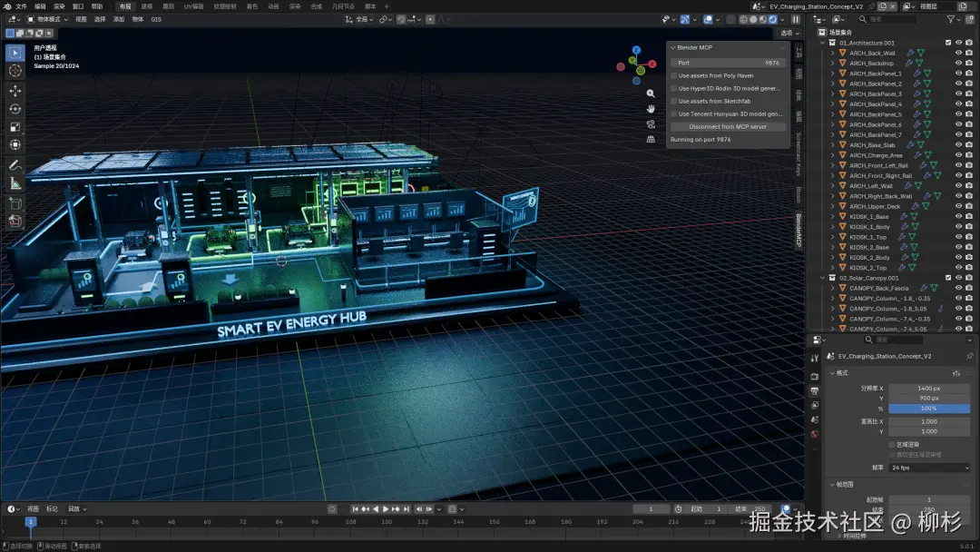Open the View Layer properties tab
Viewport: 980px width, 552px height.
point(814,406)
